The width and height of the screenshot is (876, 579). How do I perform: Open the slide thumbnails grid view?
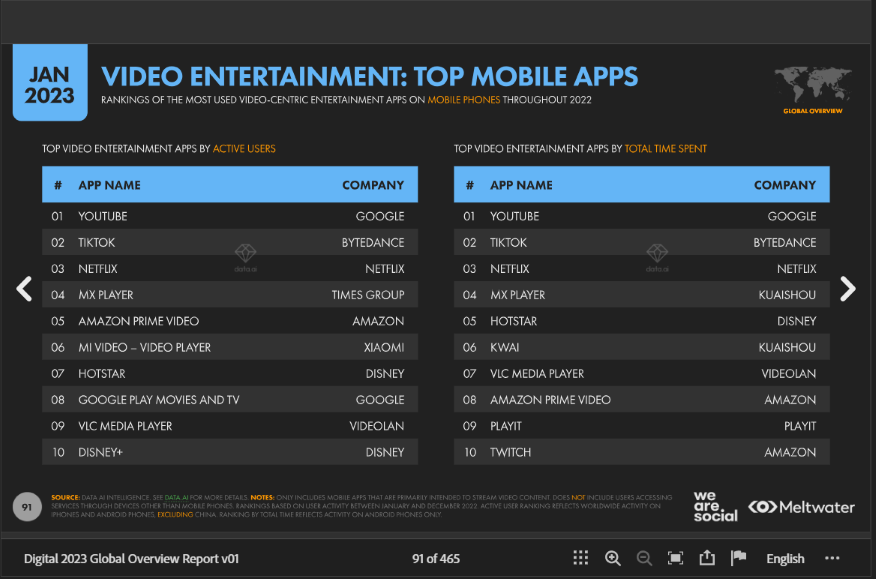pyautogui.click(x=580, y=558)
